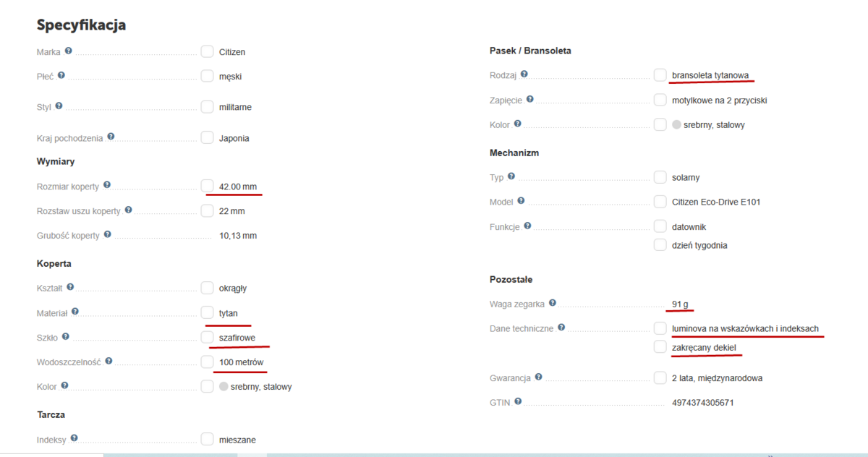Open the GTIN help icon

(517, 401)
